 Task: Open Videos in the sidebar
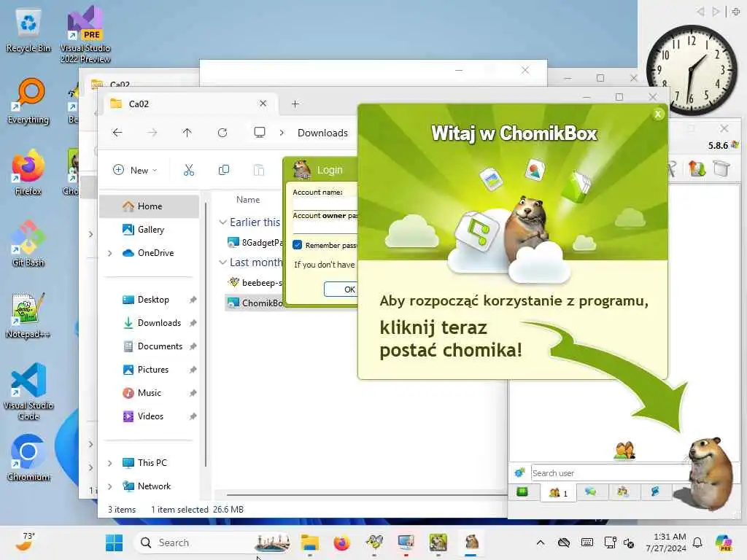[x=150, y=416]
